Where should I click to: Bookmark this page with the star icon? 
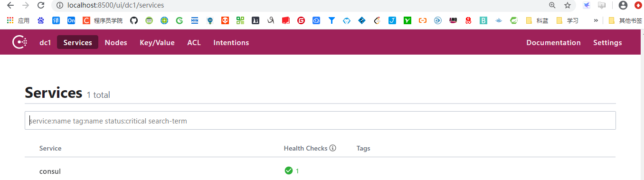coord(567,5)
